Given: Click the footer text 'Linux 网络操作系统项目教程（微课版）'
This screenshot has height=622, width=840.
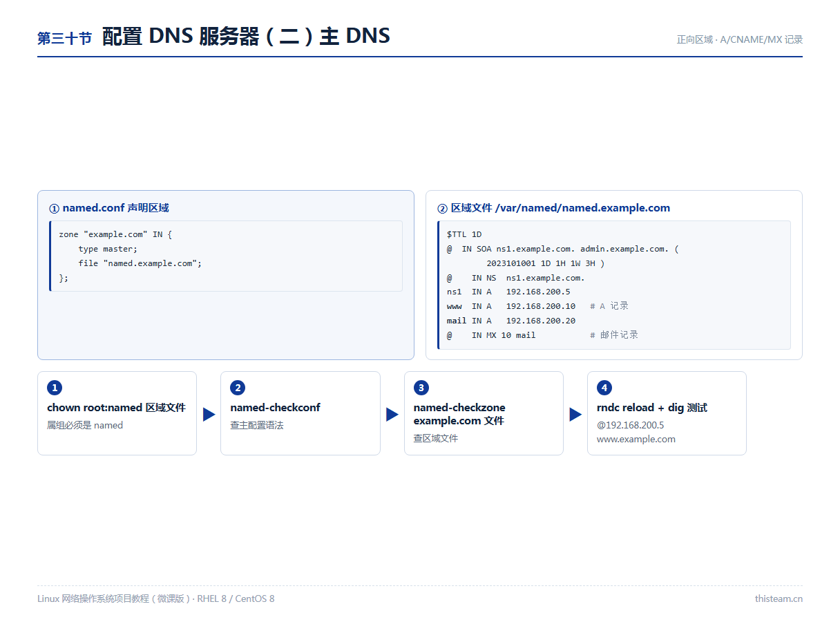Looking at the screenshot, I should point(113,599).
